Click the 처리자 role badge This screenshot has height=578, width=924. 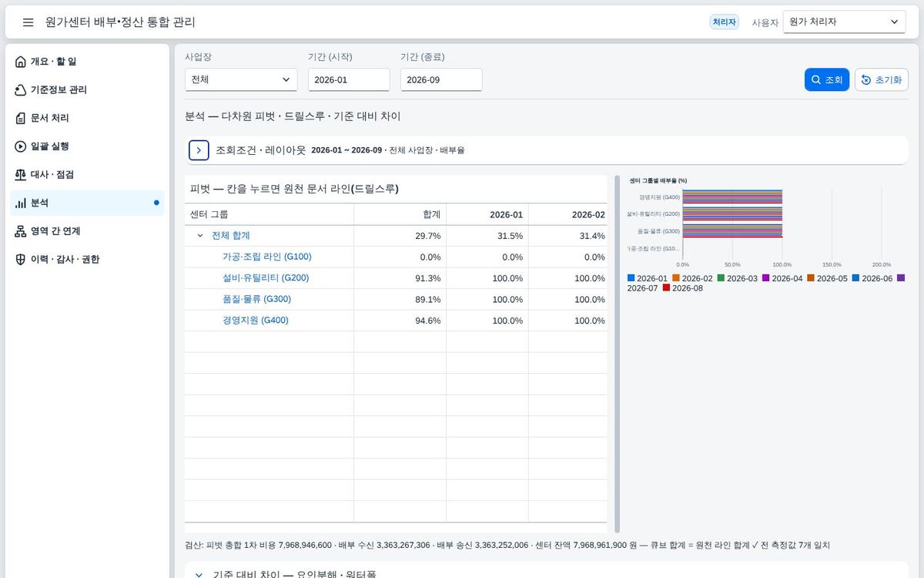click(x=725, y=22)
